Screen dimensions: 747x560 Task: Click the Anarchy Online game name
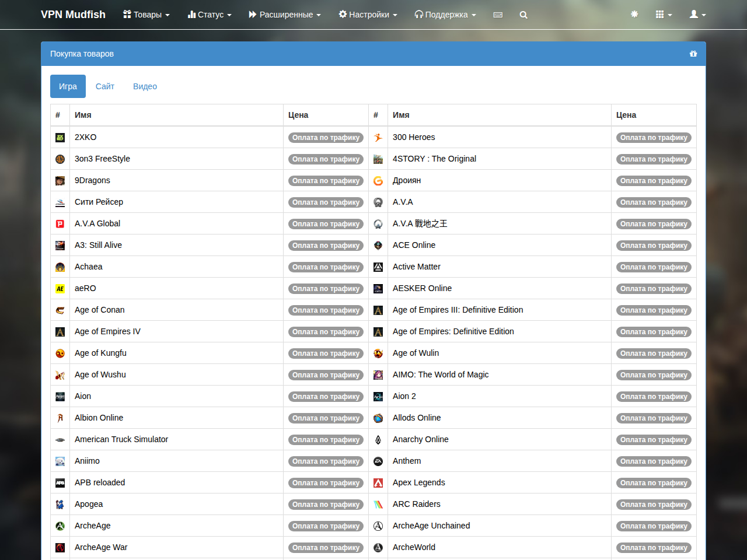tap(421, 439)
